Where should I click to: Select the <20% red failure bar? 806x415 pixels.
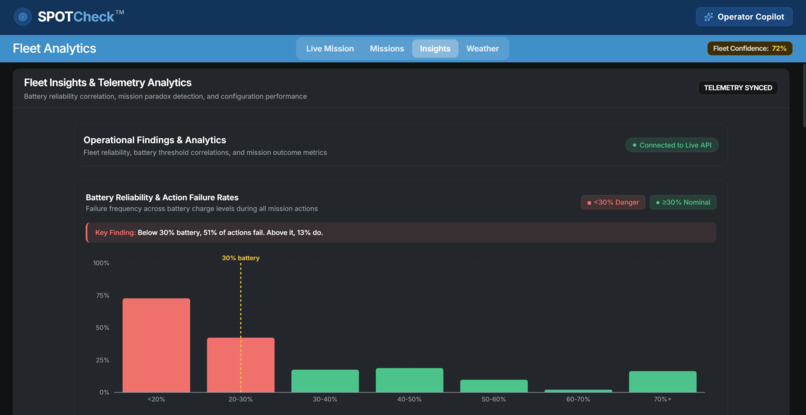tap(156, 345)
